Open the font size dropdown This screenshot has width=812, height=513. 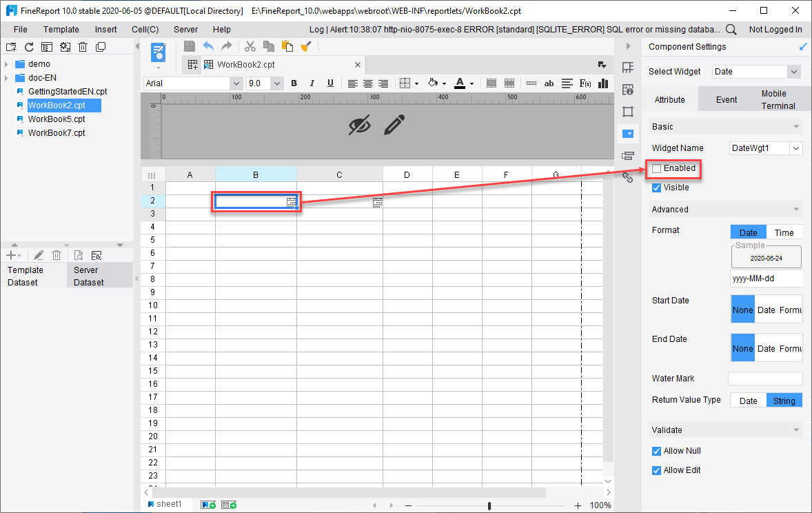pyautogui.click(x=277, y=83)
